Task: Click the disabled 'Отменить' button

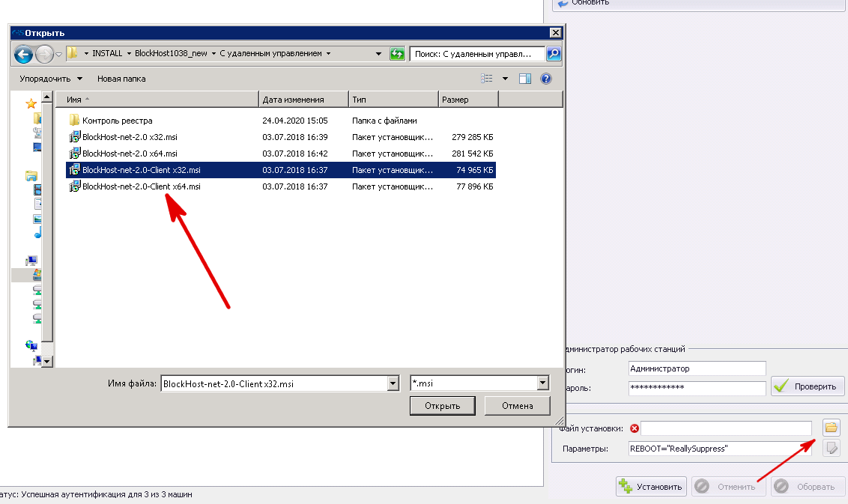Action: coord(727,487)
